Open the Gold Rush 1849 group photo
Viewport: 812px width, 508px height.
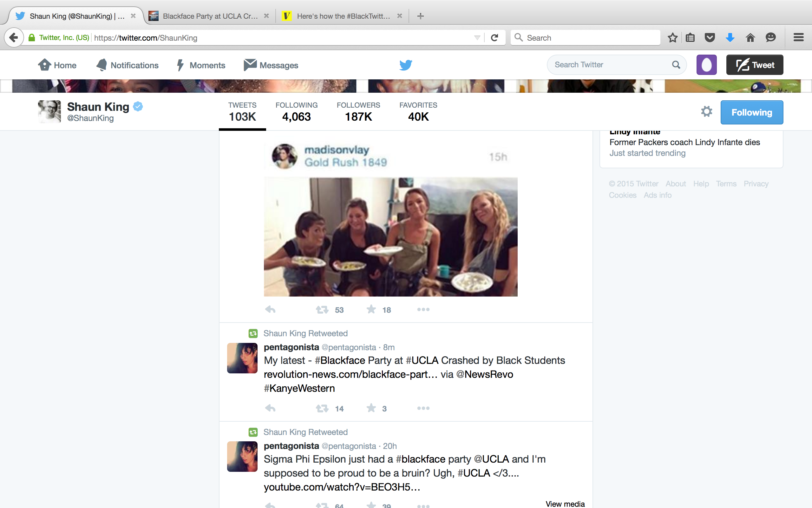click(x=390, y=237)
